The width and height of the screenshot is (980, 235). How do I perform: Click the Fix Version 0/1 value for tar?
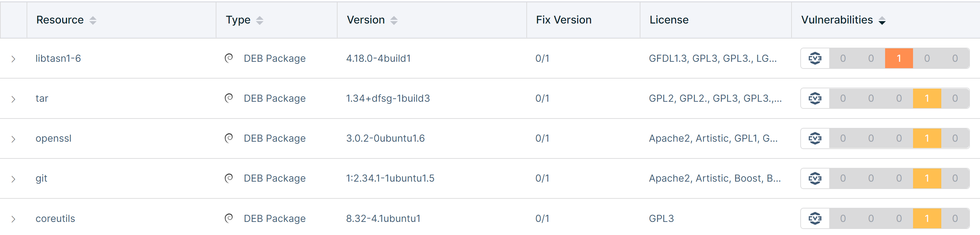[x=542, y=98]
